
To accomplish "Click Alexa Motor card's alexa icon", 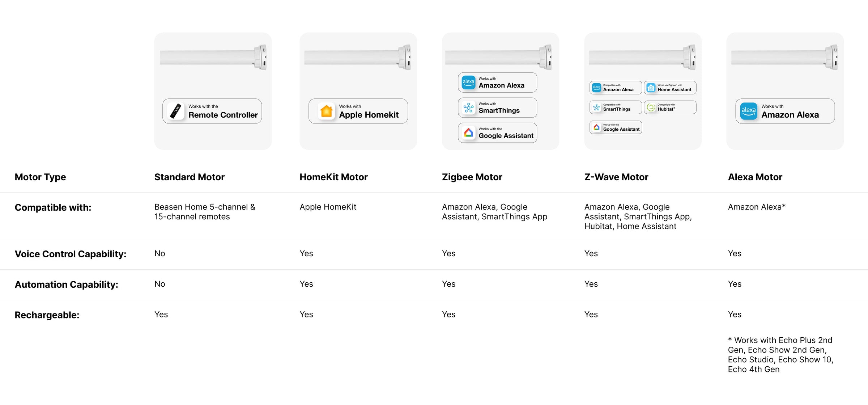I will click(748, 111).
